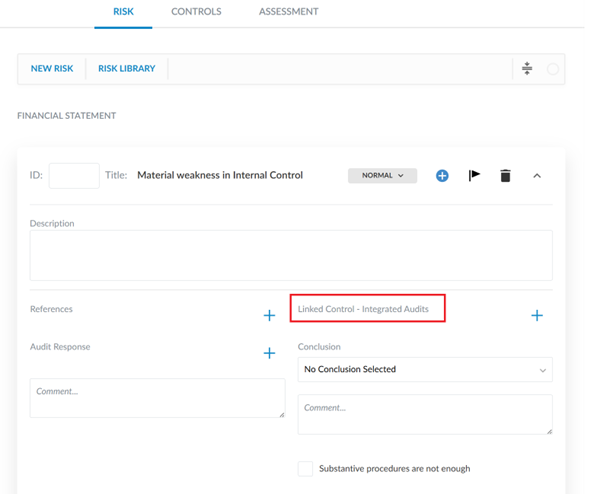
Task: Open the No Conclusion Selected dropdown
Action: tap(425, 370)
